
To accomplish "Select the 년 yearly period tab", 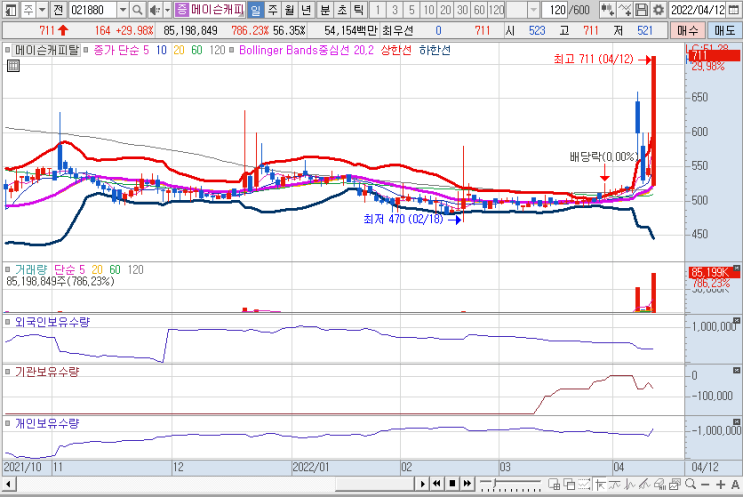I will tap(307, 9).
